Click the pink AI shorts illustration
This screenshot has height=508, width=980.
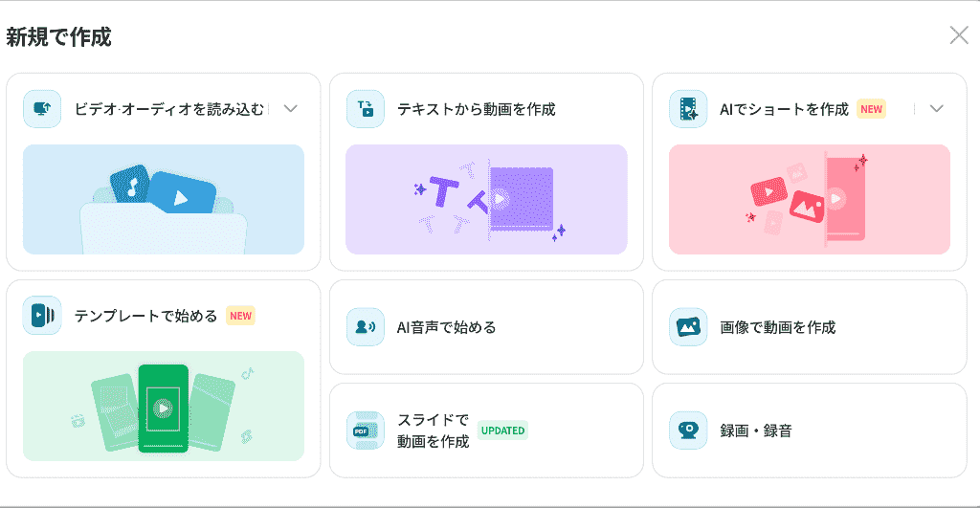(810, 199)
